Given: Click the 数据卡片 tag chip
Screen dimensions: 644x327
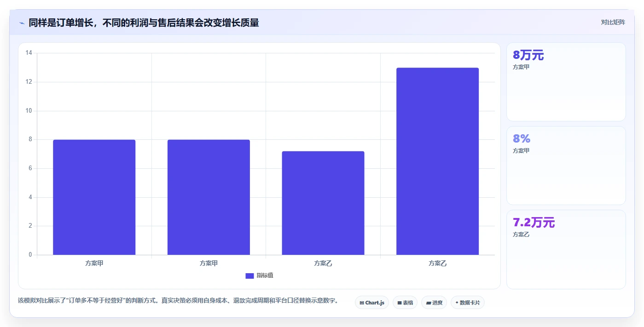Looking at the screenshot, I should [x=468, y=303].
